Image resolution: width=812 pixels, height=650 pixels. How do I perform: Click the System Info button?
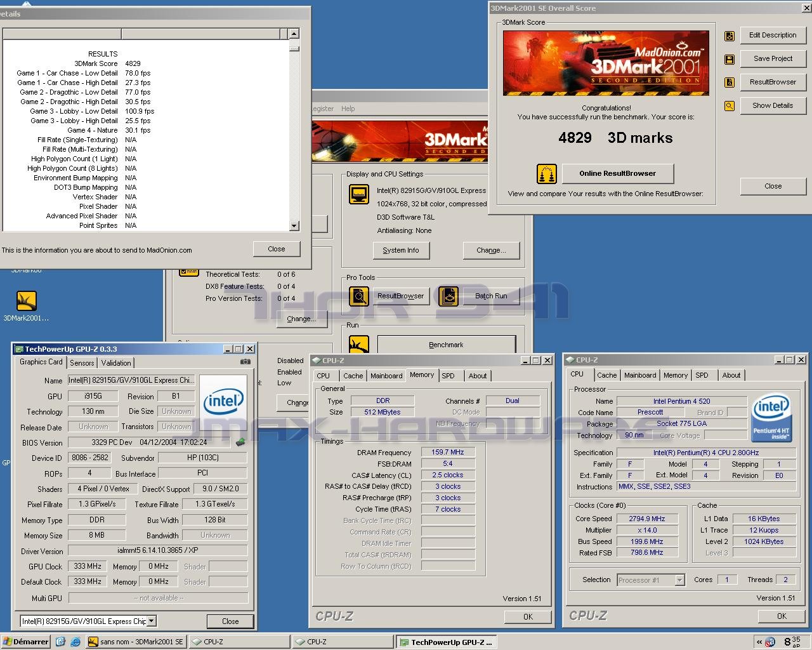pos(401,250)
